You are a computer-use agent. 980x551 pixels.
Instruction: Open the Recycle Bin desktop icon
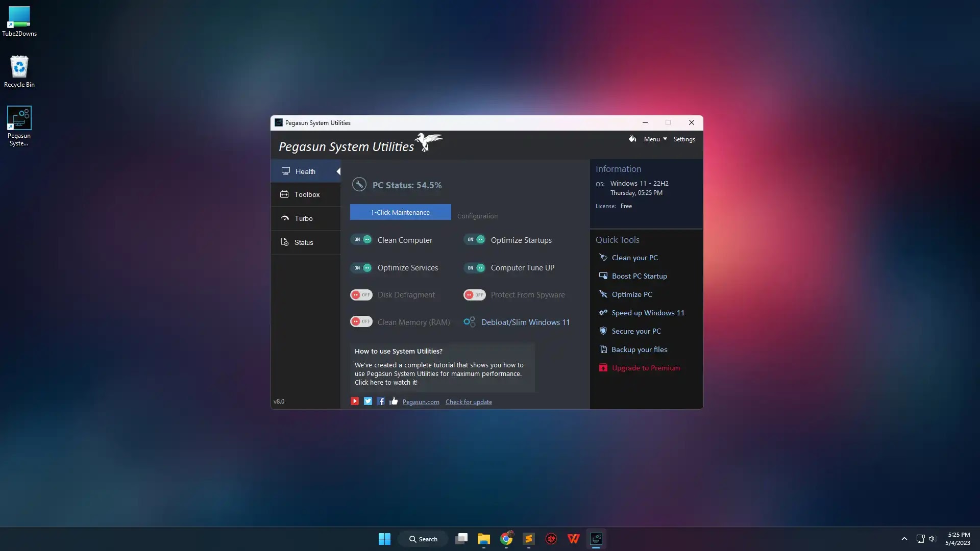point(19,72)
